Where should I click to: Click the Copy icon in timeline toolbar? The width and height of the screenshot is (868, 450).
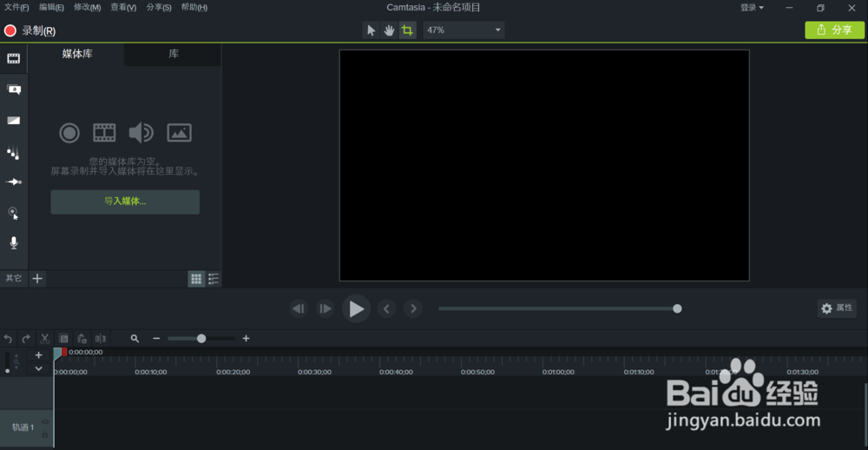pyautogui.click(x=63, y=339)
